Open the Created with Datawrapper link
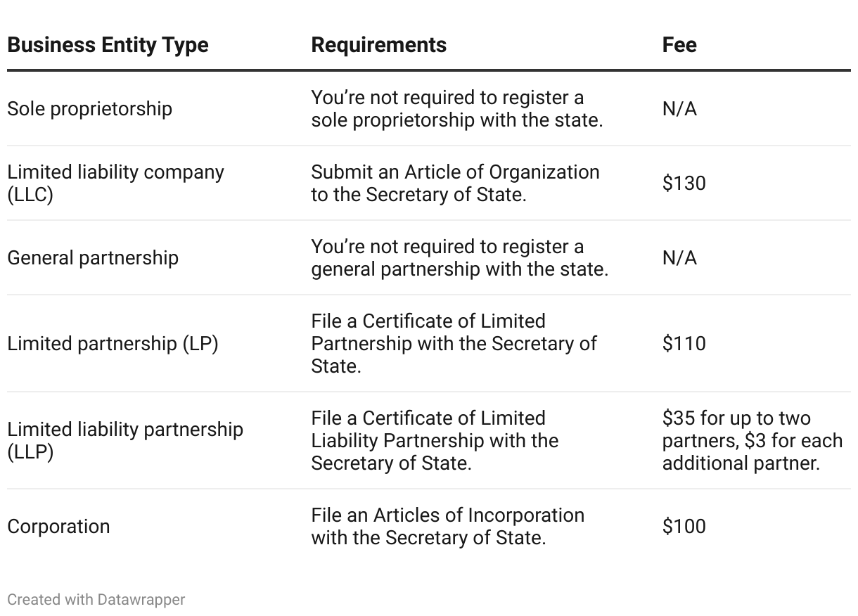 [x=96, y=599]
